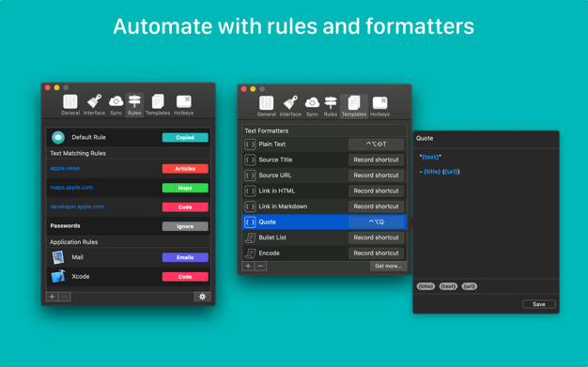Click the Mail app icon
Screen dimensions: 588x367
coord(58,257)
